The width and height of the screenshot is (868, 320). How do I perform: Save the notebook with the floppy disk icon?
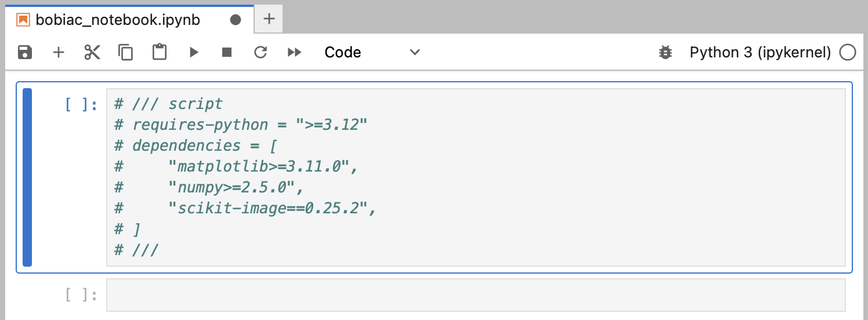pyautogui.click(x=25, y=52)
